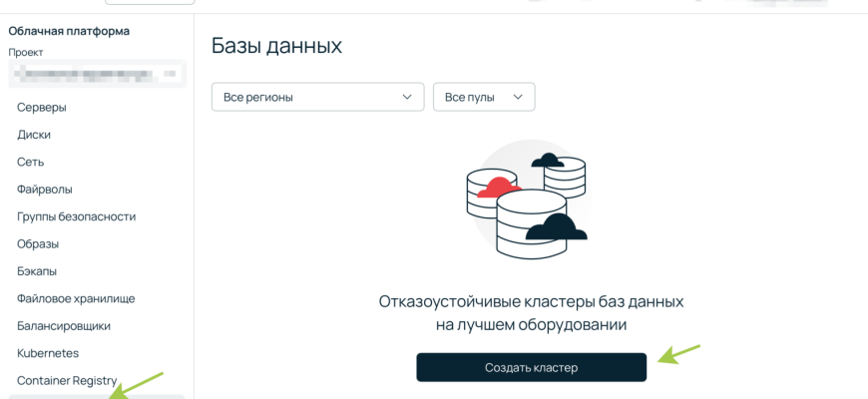Screen dimensions: 868x399
Task: Select Балансировщики in the sidebar
Action: (64, 326)
